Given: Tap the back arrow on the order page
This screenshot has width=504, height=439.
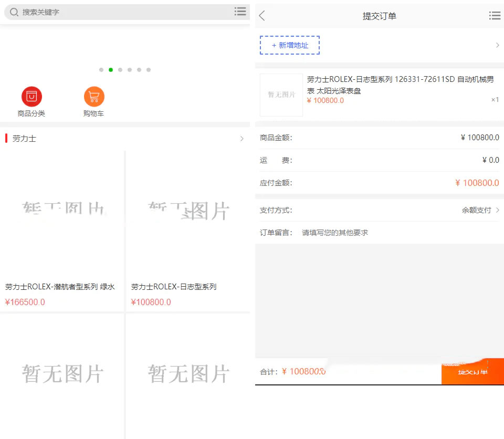Looking at the screenshot, I should tap(261, 16).
